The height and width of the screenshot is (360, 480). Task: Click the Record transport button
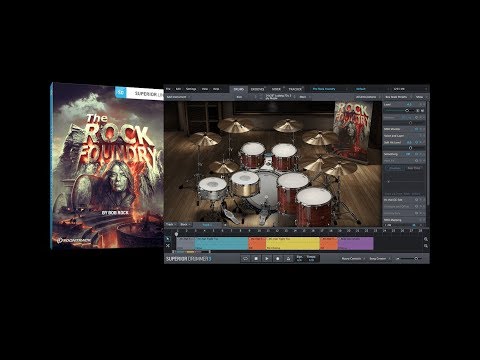(277, 258)
